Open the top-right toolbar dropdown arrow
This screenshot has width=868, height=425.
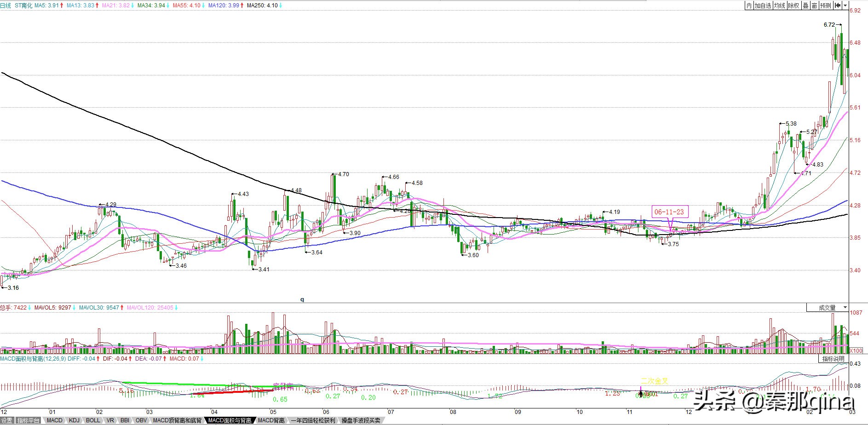coord(845,6)
